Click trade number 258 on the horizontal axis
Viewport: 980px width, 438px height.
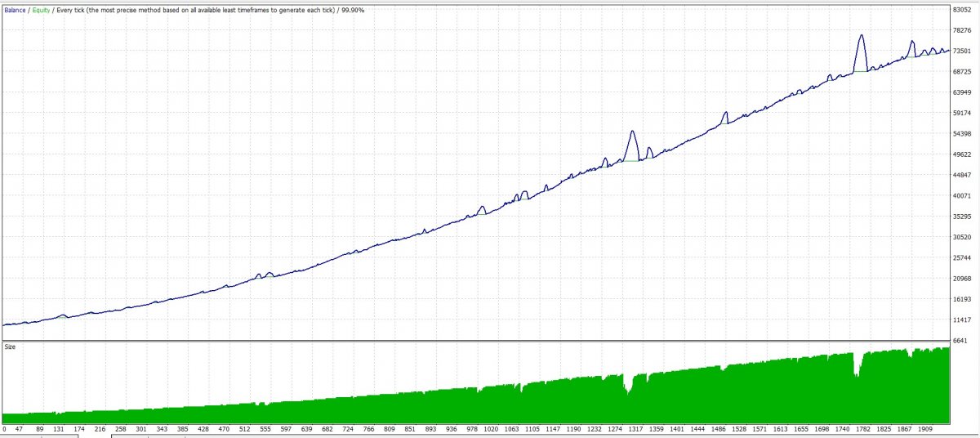[121, 428]
